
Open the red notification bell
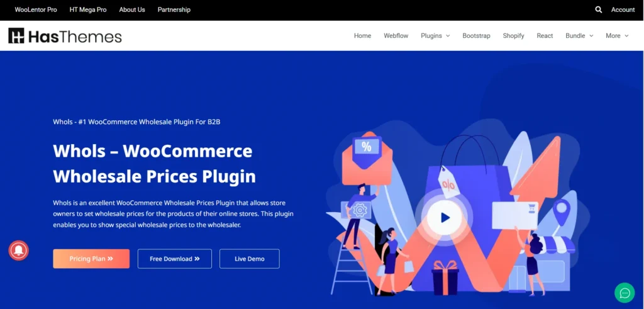click(18, 250)
